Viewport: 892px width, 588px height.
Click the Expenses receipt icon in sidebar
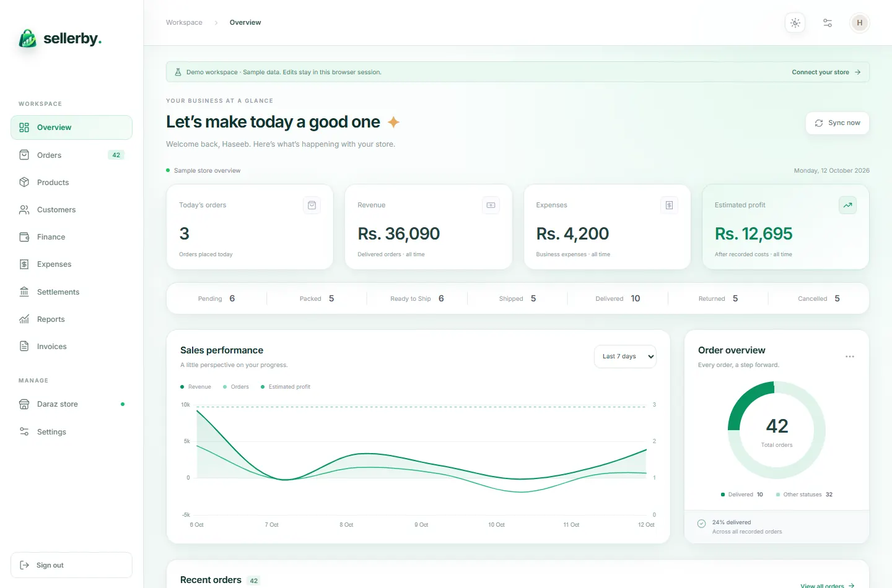point(24,264)
